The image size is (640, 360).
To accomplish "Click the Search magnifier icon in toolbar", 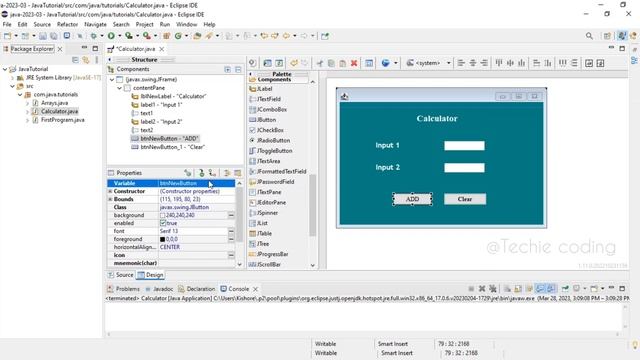I will click(x=589, y=36).
